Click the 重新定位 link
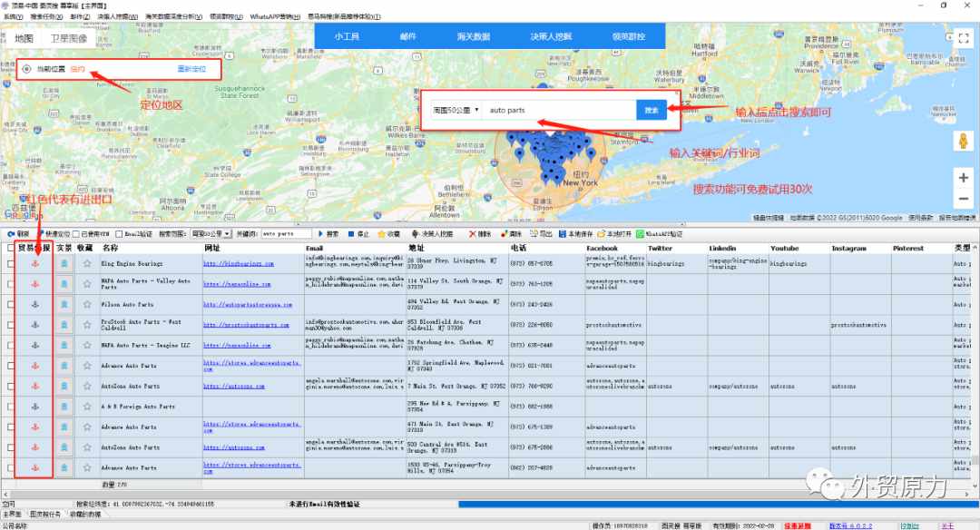The width and height of the screenshot is (980, 530). [191, 69]
